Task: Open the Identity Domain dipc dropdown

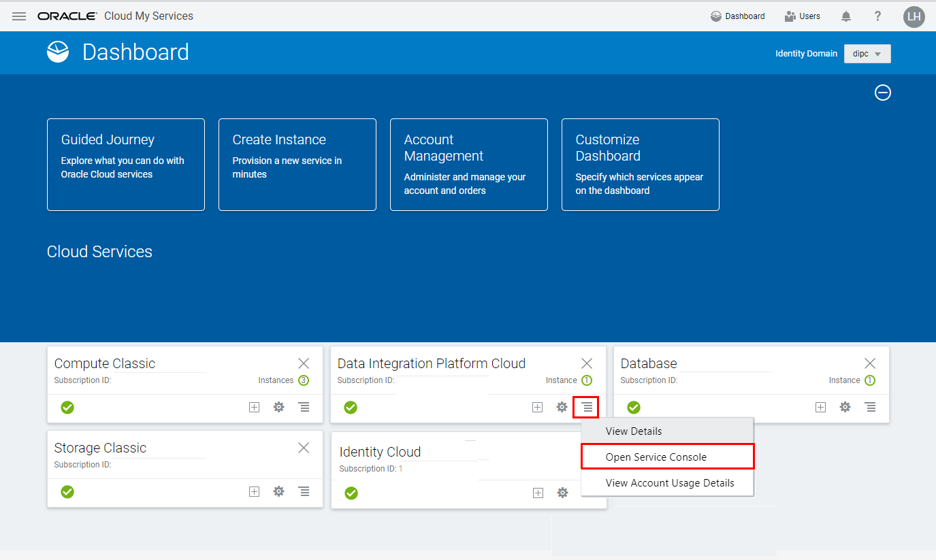Action: (x=867, y=54)
